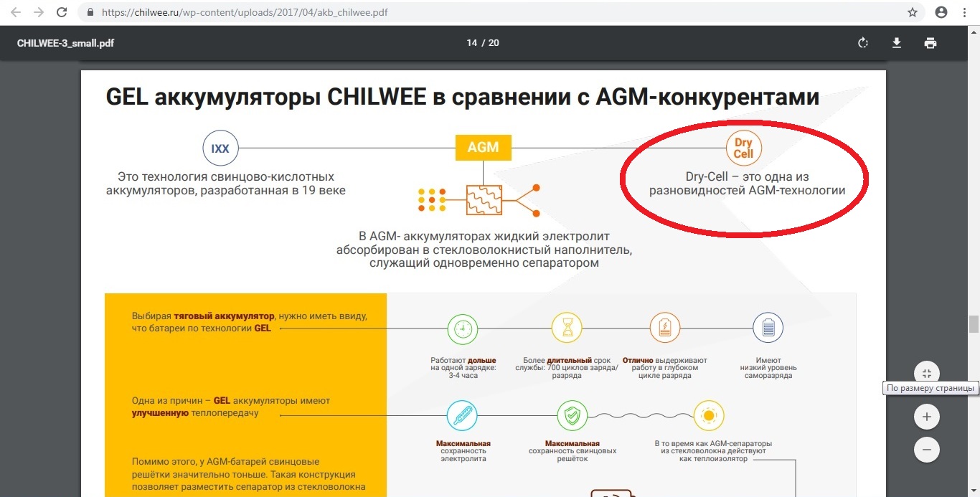This screenshot has height=497, width=980.
Task: Open Chrome profile avatar
Action: pyautogui.click(x=941, y=12)
